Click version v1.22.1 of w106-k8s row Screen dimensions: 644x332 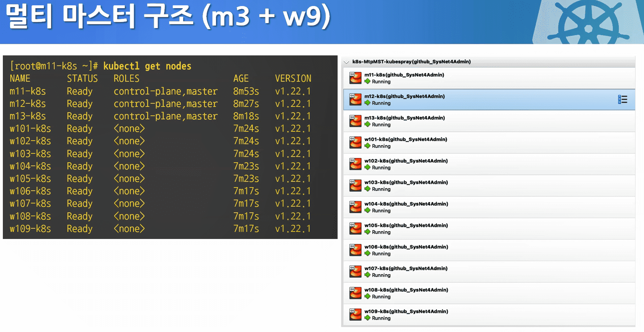[x=293, y=191]
